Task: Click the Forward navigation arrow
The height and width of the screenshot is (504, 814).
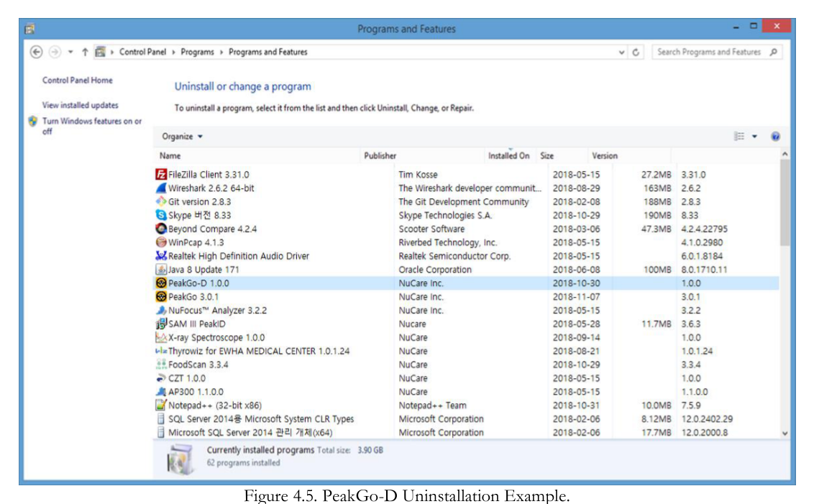Action: click(55, 52)
